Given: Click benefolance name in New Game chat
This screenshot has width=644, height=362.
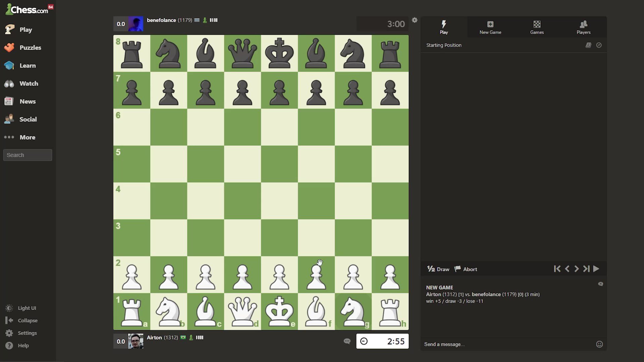Looking at the screenshot, I should (486, 294).
